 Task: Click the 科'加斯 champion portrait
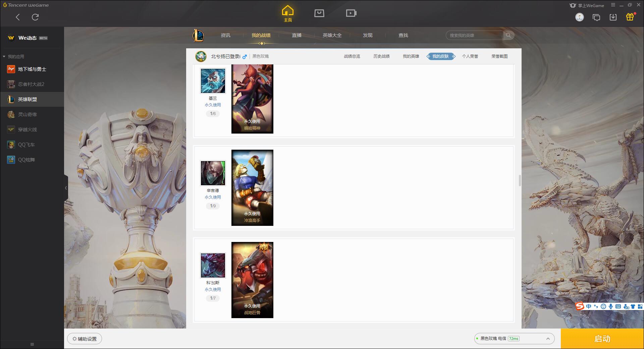pyautogui.click(x=213, y=265)
